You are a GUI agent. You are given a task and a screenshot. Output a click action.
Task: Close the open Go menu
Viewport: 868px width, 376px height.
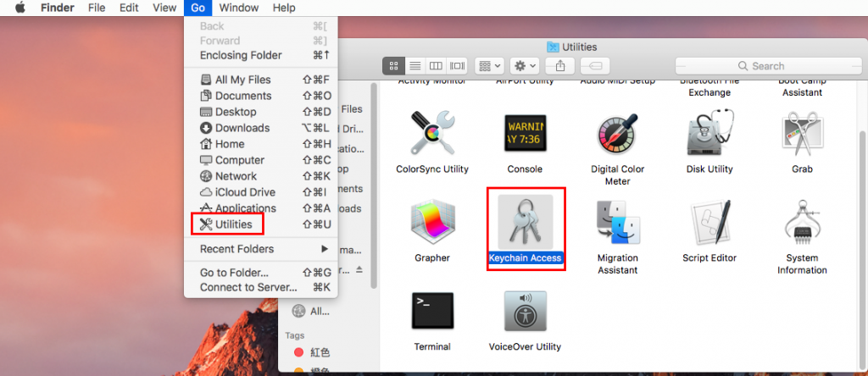[x=198, y=8]
